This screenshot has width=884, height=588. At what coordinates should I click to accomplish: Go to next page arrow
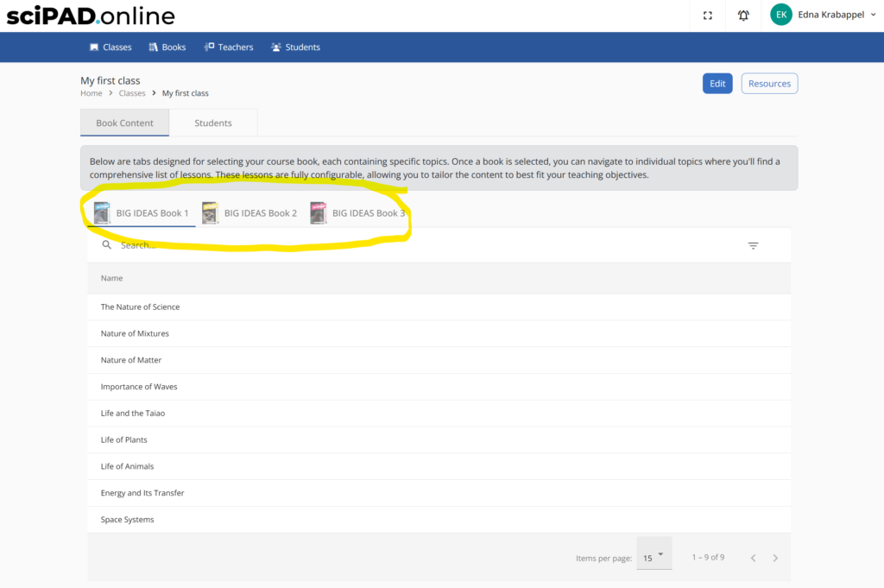(x=776, y=558)
